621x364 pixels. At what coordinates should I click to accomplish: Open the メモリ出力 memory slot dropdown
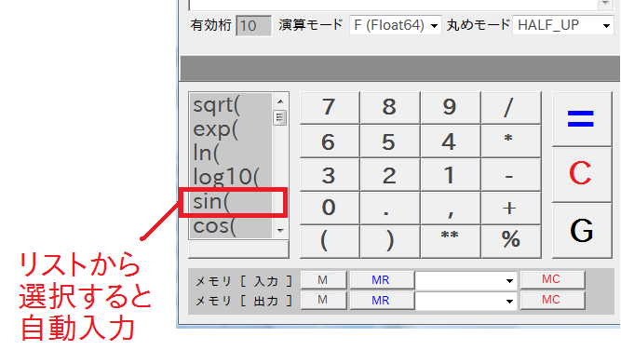coord(466,301)
